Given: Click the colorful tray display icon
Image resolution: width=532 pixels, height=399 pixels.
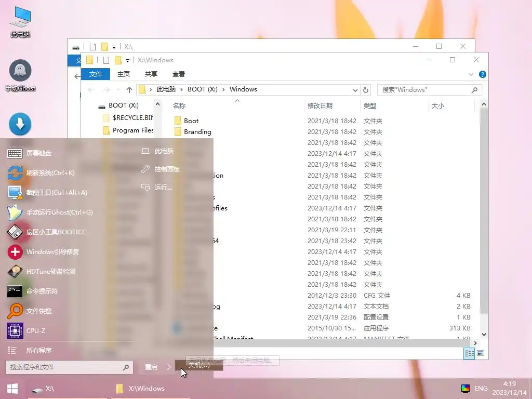Looking at the screenshot, I should tap(465, 388).
